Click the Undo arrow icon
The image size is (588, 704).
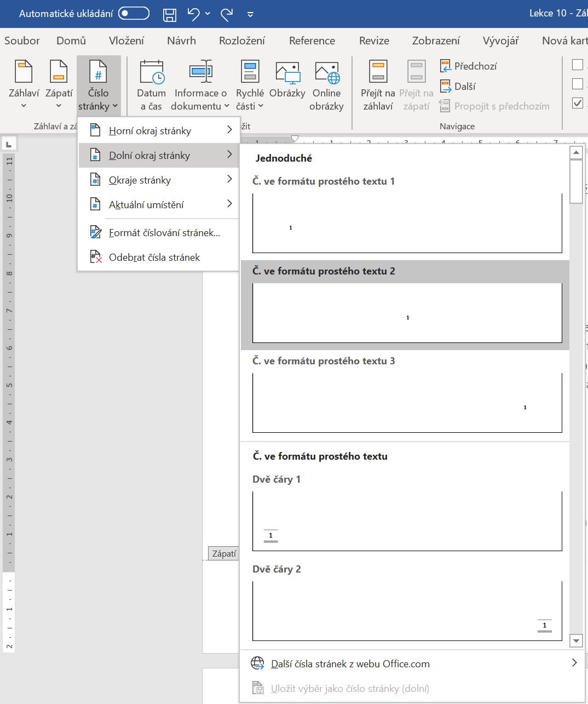pos(193,14)
